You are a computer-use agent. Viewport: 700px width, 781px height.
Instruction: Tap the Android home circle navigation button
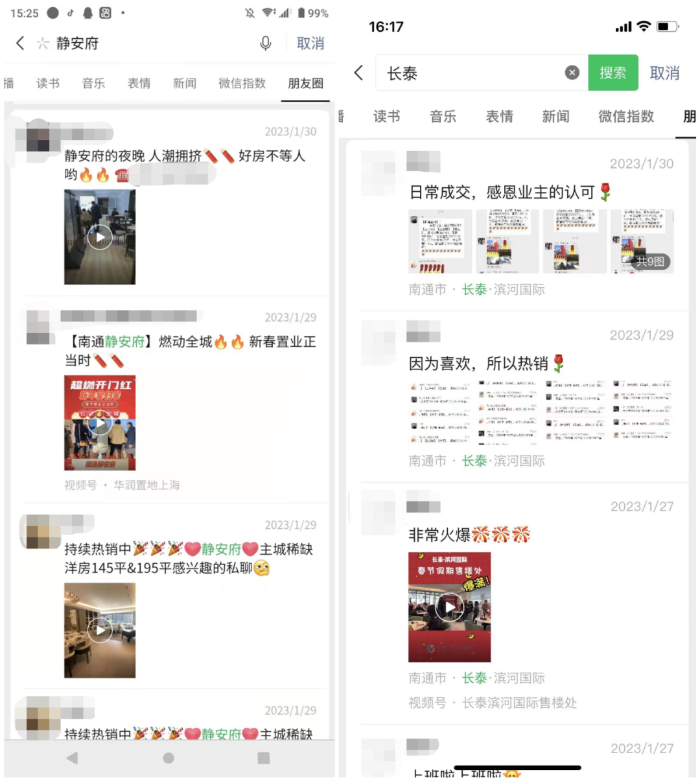pyautogui.click(x=169, y=758)
